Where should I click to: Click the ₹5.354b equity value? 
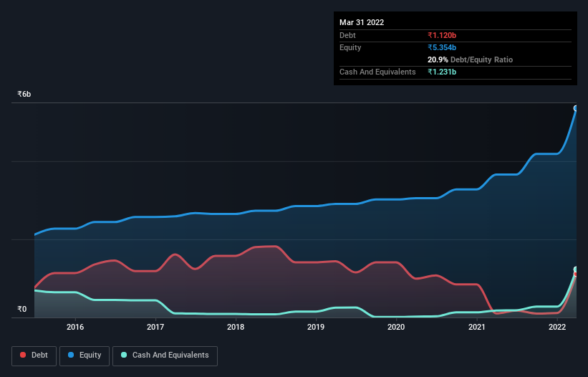(x=442, y=47)
